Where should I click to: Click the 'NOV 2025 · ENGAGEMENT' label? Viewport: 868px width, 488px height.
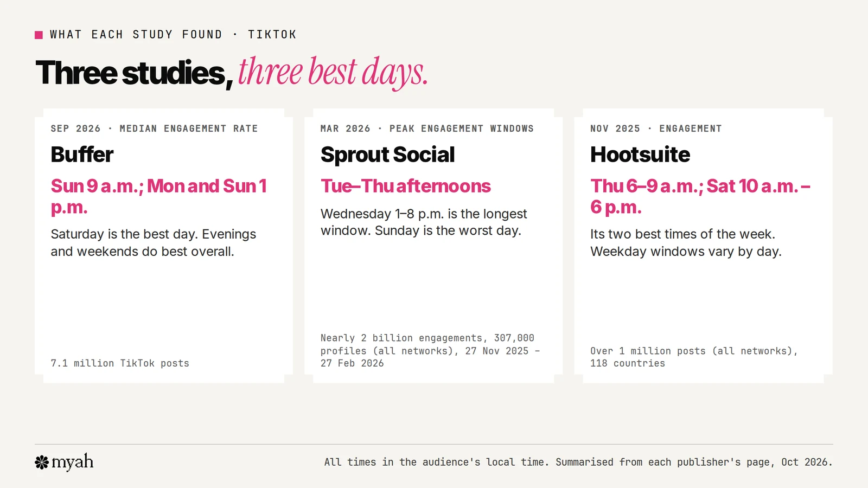[x=656, y=129]
